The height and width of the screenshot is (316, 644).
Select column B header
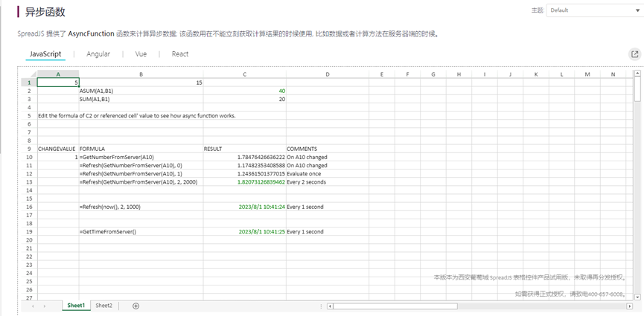click(x=141, y=74)
